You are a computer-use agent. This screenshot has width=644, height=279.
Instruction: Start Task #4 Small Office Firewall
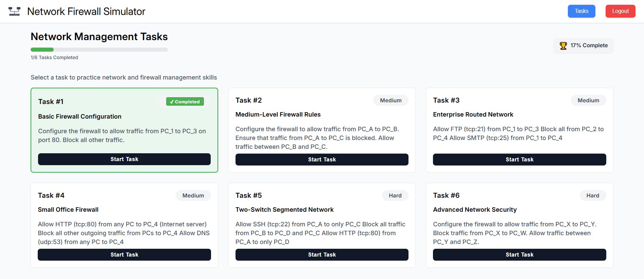pos(124,255)
